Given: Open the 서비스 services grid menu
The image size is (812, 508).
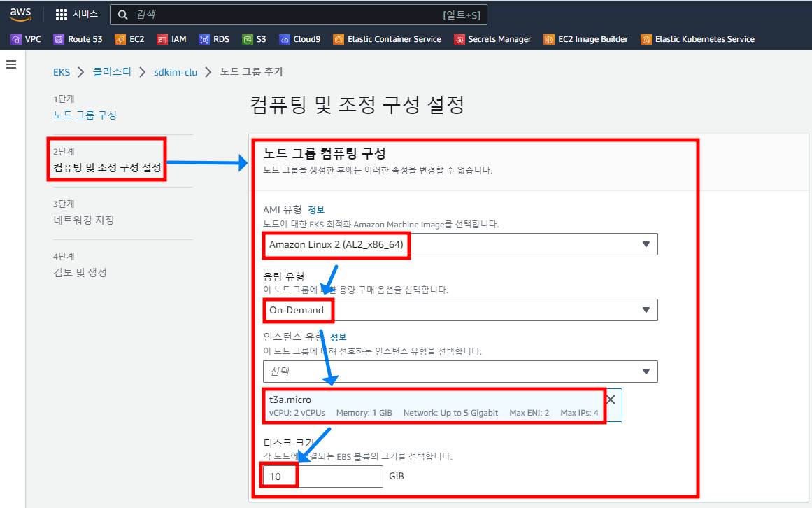Looking at the screenshot, I should 61,15.
